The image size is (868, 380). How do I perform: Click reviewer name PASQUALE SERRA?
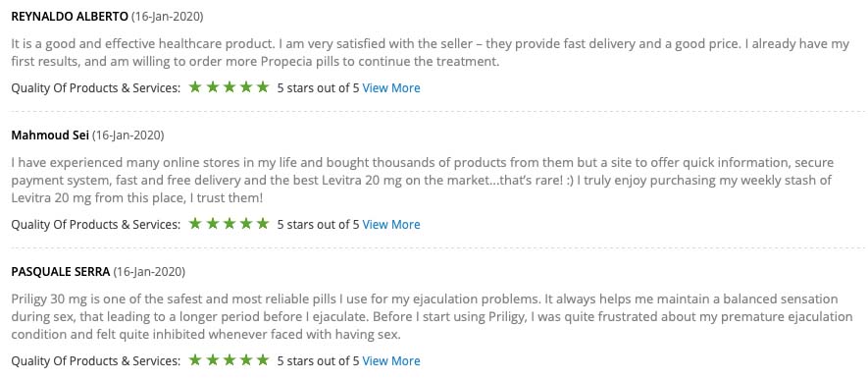(61, 272)
